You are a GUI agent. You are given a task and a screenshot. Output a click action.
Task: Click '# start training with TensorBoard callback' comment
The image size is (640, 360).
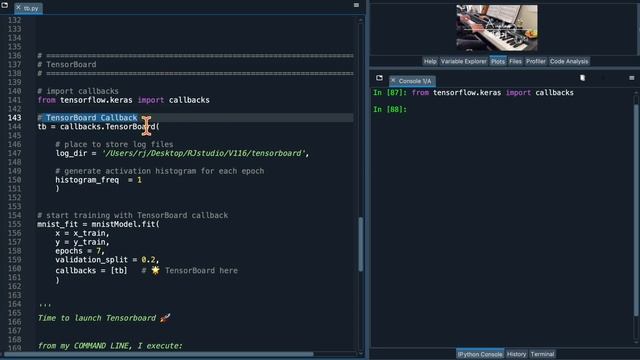click(133, 215)
